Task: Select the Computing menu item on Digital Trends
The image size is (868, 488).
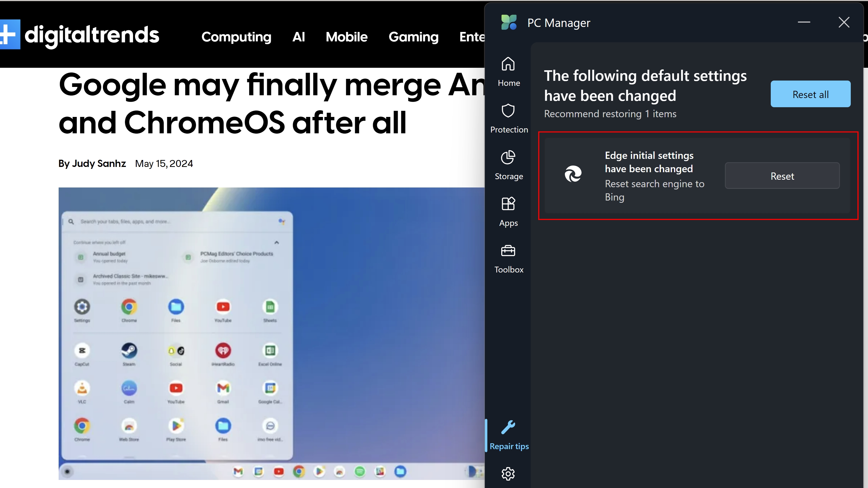Action: pos(236,37)
